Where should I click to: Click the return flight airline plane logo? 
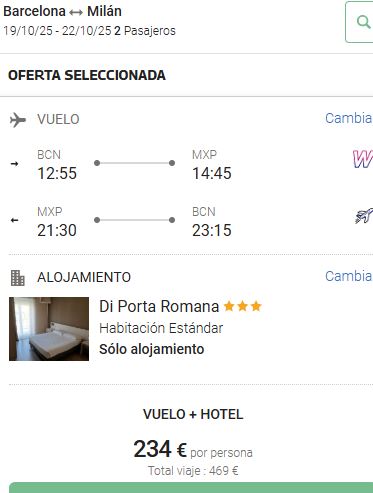[364, 216]
